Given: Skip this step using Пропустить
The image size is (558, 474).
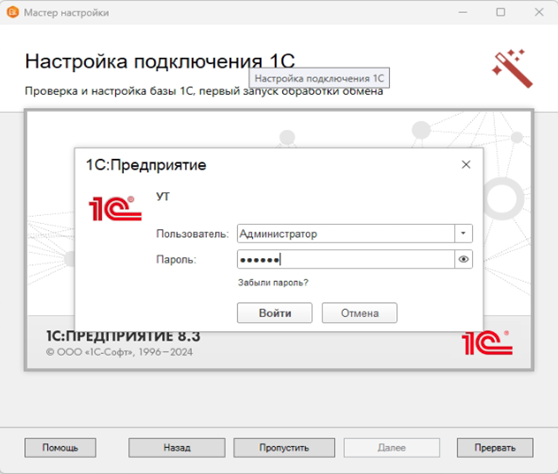Looking at the screenshot, I should point(284,447).
